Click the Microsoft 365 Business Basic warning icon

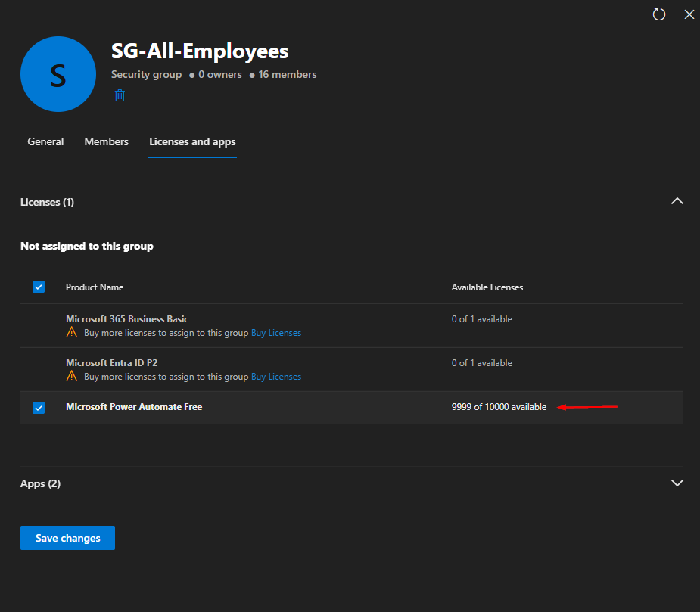click(71, 333)
